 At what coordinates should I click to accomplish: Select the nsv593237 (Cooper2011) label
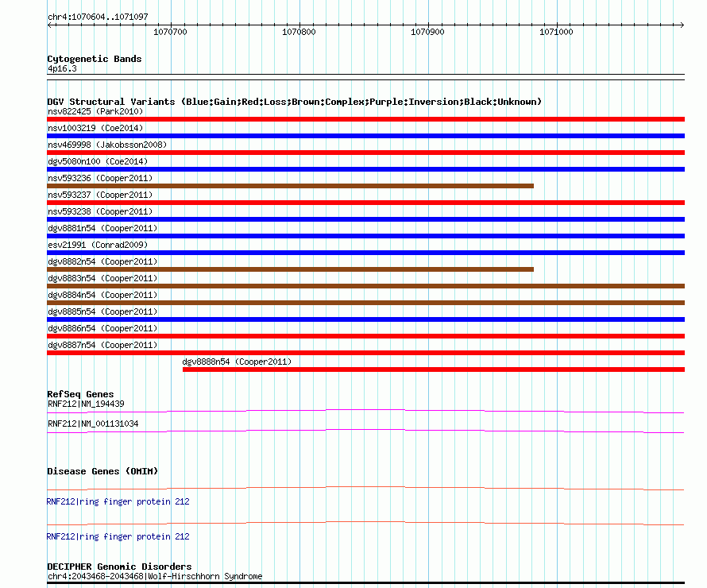point(100,195)
